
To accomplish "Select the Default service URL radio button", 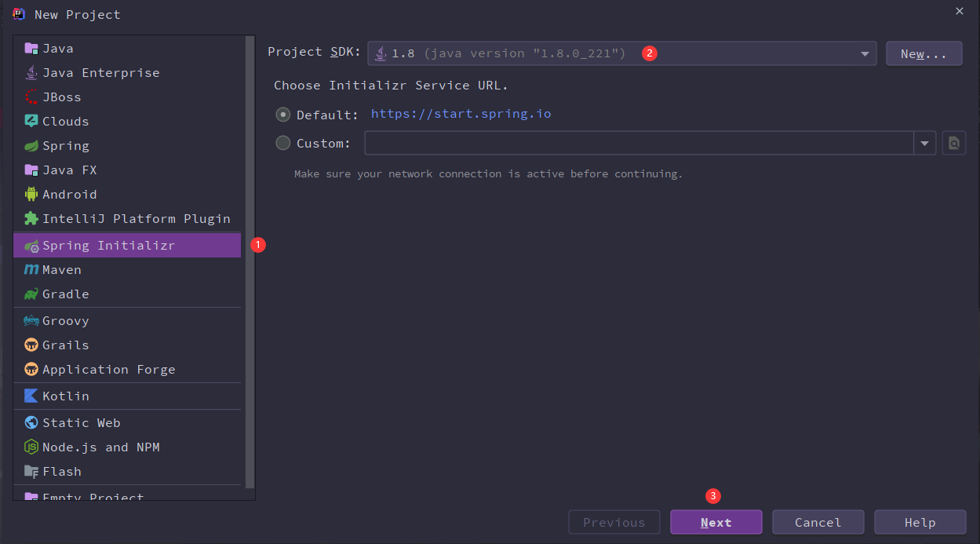I will coord(283,115).
